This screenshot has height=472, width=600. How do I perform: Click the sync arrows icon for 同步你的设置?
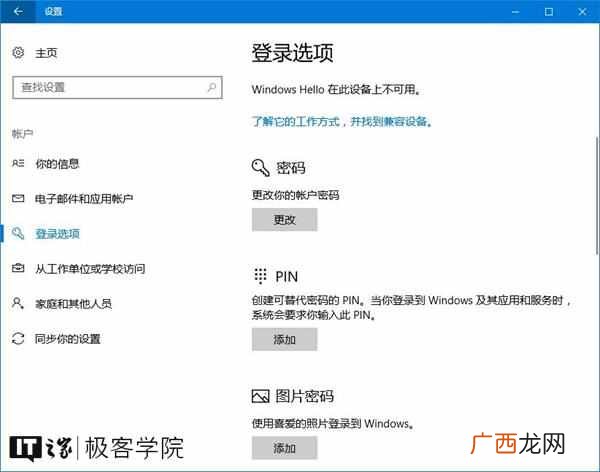pos(18,338)
